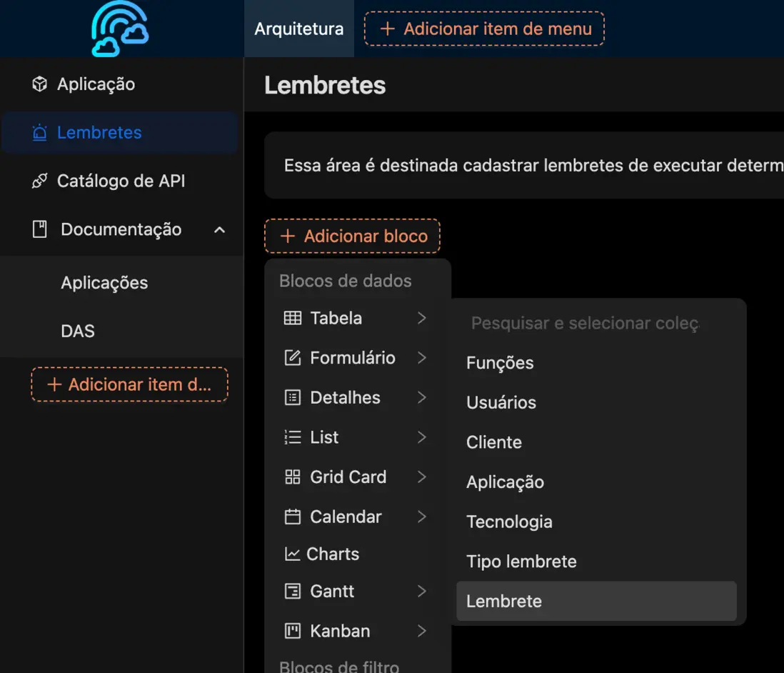The width and height of the screenshot is (784, 673).
Task: Expand the Detalhes submenu arrow
Action: click(422, 397)
